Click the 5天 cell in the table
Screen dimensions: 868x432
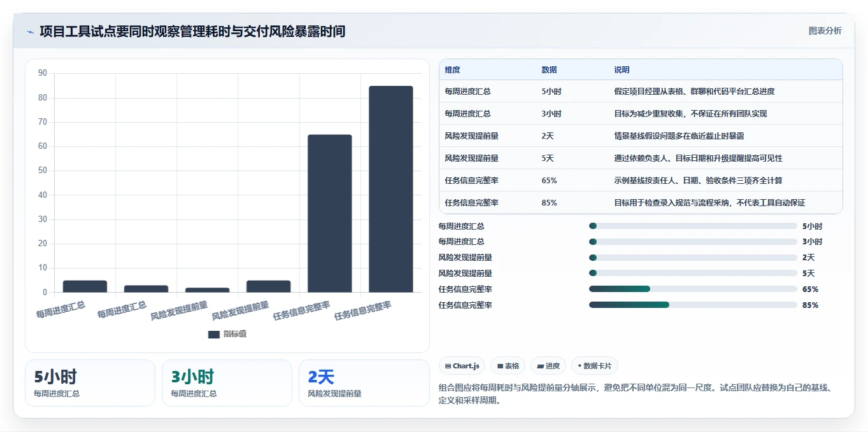(x=548, y=158)
